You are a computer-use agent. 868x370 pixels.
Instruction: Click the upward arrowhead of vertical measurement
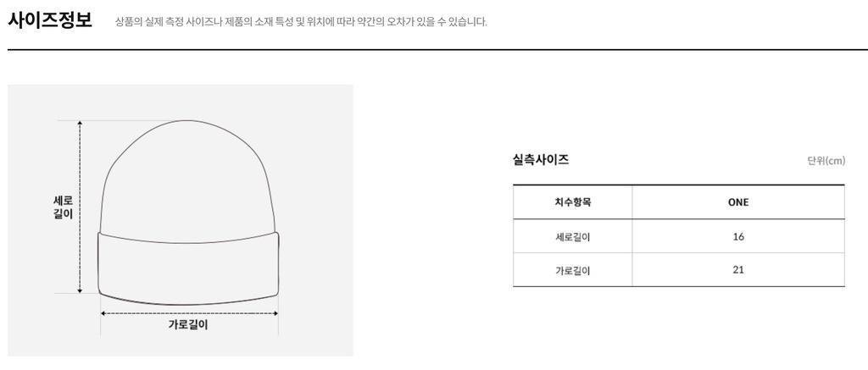click(x=80, y=124)
